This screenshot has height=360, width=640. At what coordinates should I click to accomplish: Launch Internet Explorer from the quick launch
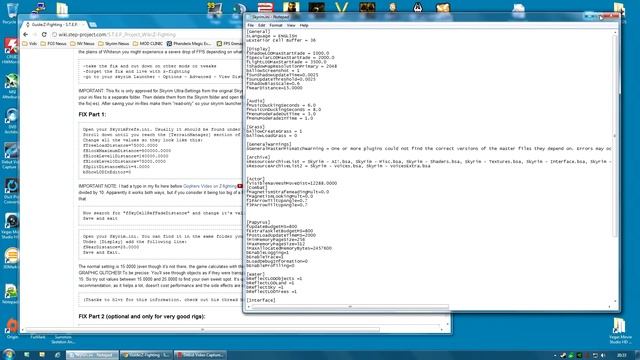57,355
